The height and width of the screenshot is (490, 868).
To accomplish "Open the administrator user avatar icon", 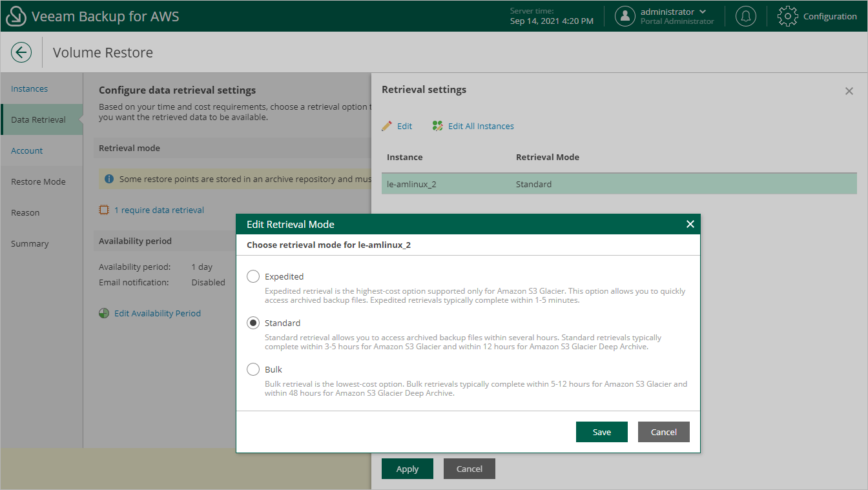I will [625, 16].
